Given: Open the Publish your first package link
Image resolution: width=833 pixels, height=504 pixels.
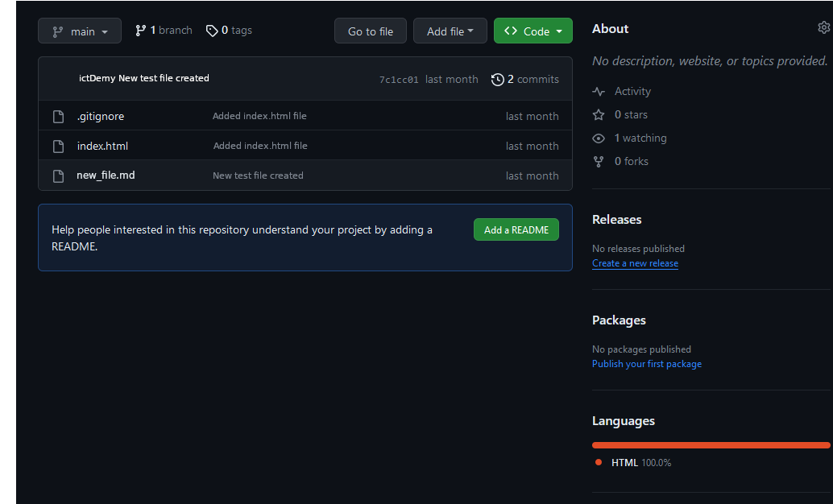Looking at the screenshot, I should [647, 364].
